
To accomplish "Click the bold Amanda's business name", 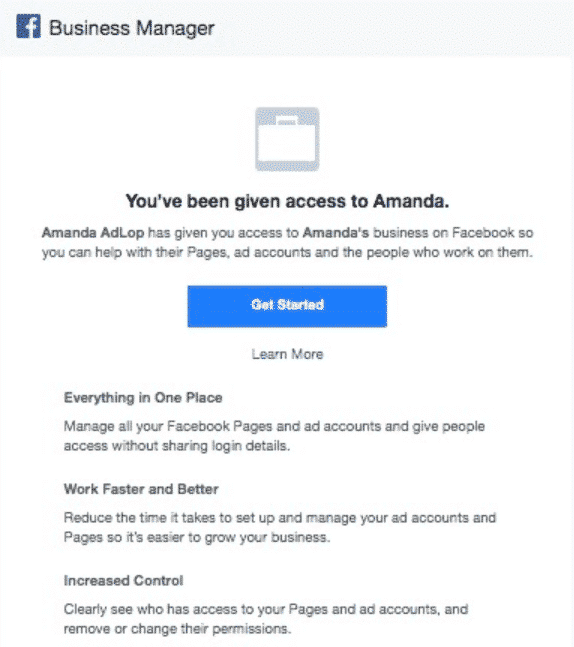I will click(x=336, y=233).
